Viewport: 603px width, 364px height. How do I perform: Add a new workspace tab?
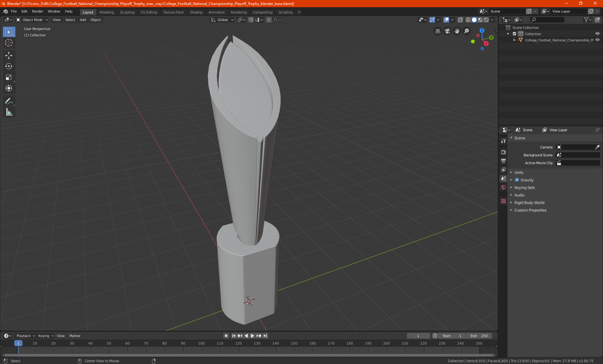click(x=299, y=12)
